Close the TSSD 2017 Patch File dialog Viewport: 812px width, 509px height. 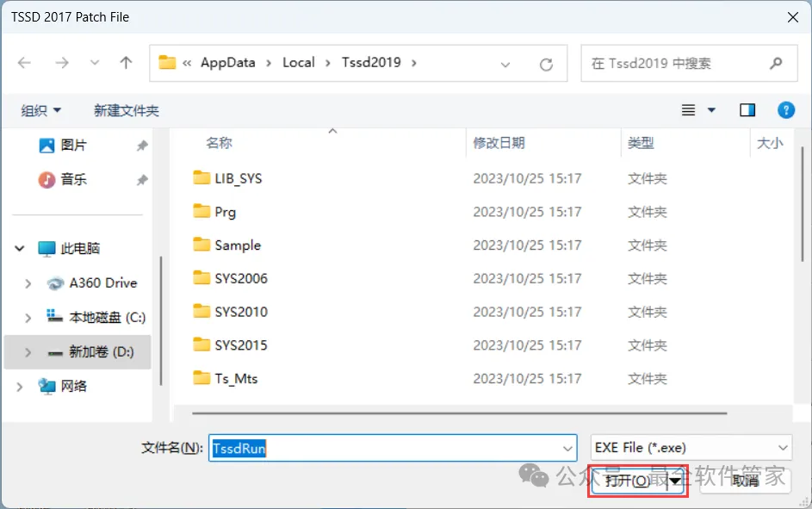pos(793,17)
